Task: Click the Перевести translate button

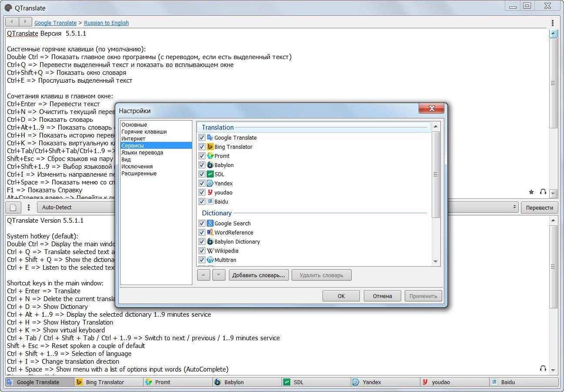Action: 540,208
